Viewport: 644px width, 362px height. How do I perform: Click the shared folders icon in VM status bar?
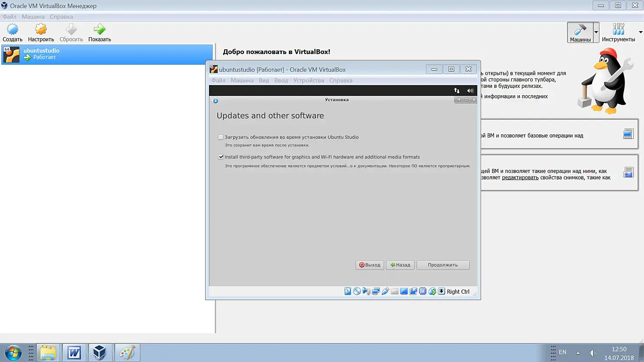click(395, 292)
